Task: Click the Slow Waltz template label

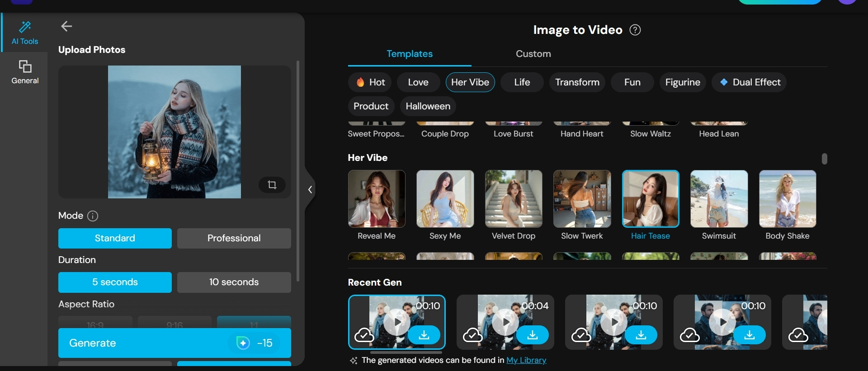Action: [x=651, y=134]
